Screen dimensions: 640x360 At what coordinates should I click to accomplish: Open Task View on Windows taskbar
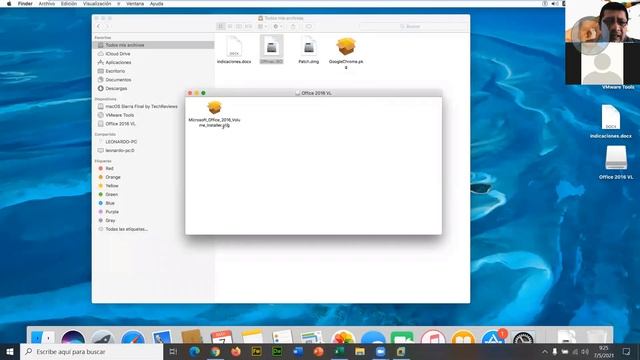[173, 352]
